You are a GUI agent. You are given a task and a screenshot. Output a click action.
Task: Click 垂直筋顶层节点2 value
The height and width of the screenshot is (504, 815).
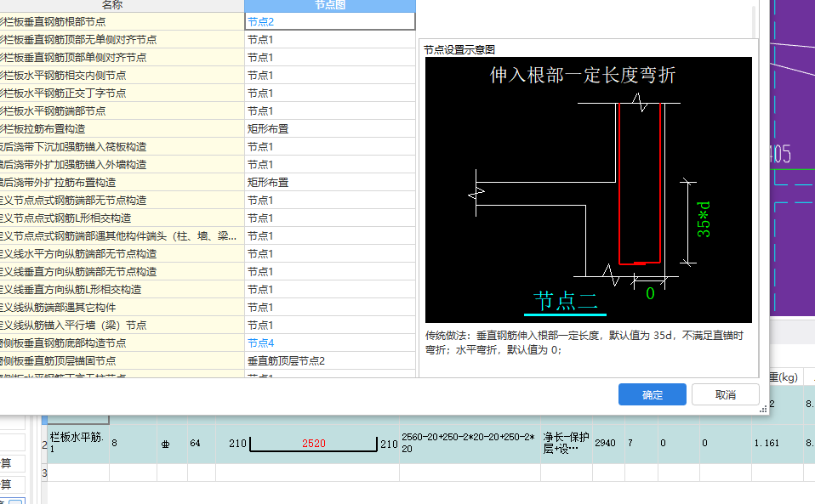click(329, 360)
